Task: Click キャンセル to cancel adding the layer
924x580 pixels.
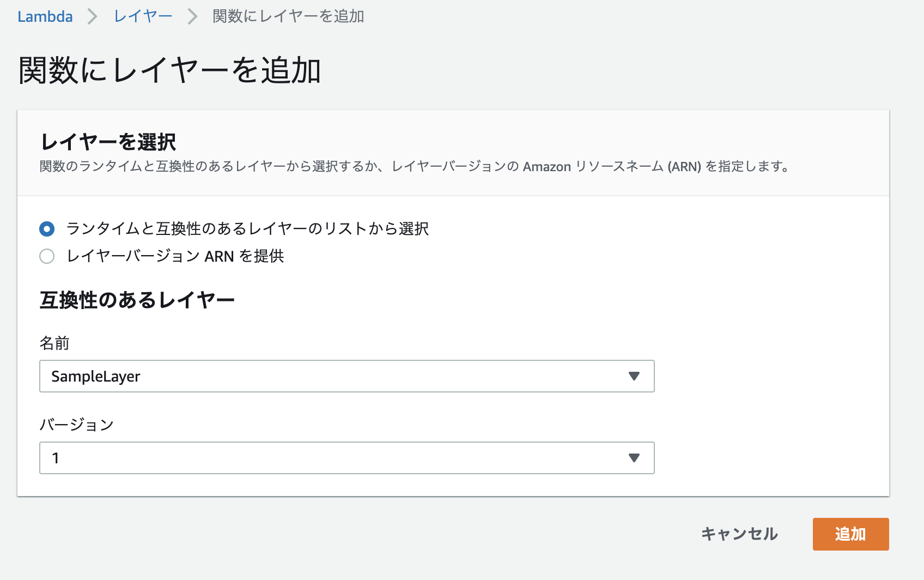Action: click(x=740, y=534)
